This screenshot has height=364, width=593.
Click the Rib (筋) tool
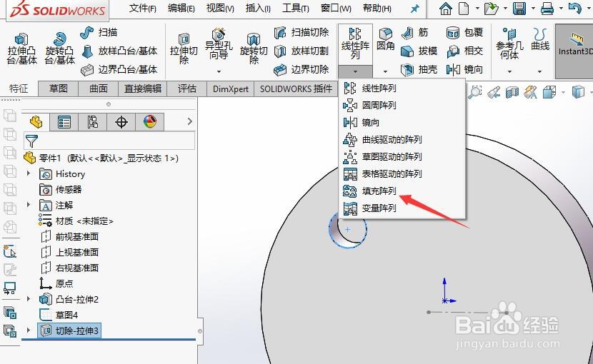point(415,33)
